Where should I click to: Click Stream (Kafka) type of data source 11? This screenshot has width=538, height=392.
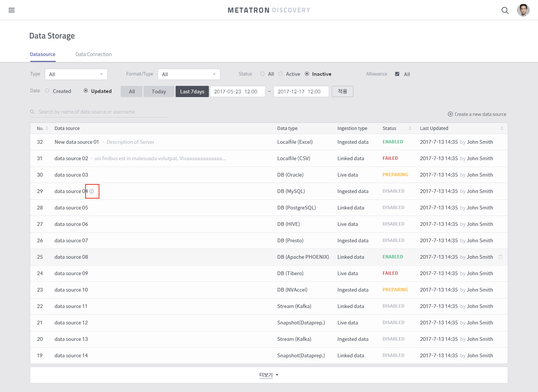click(294, 306)
